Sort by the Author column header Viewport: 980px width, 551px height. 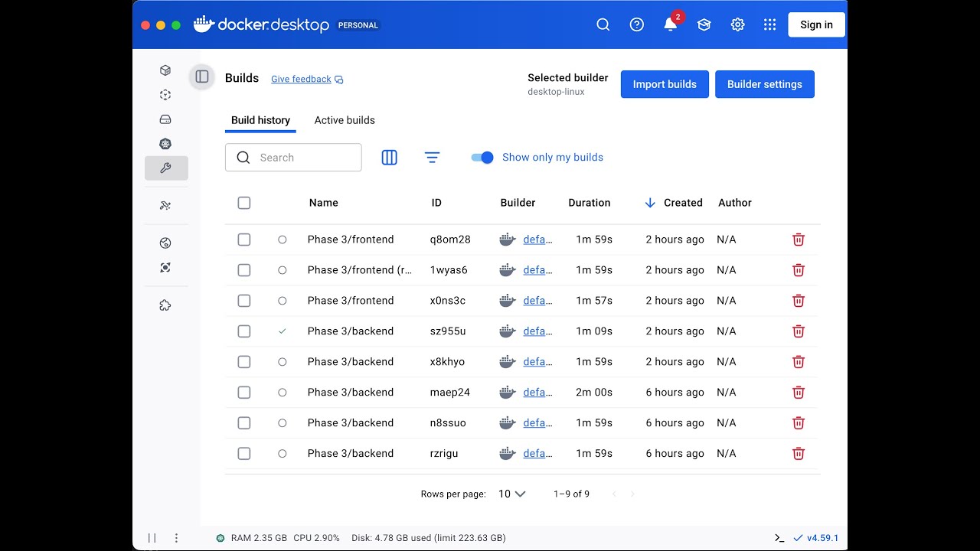point(735,203)
